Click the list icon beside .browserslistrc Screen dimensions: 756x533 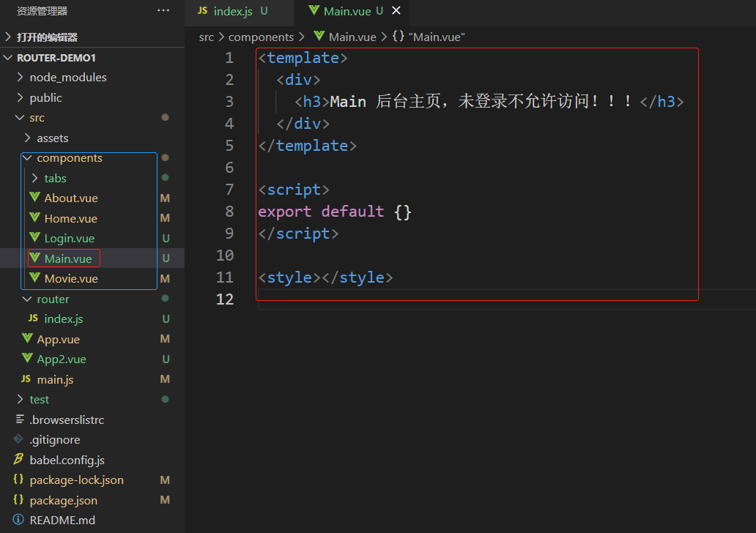click(18, 420)
